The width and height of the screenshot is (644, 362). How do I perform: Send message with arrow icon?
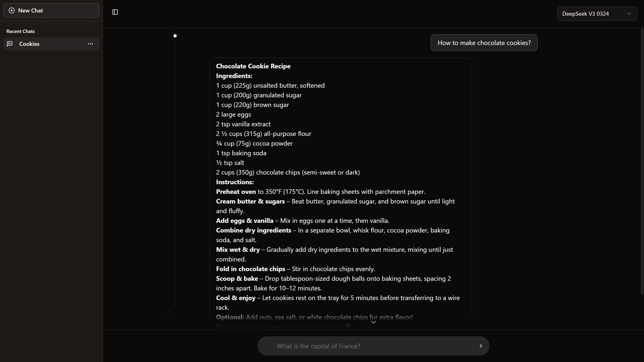coord(481,346)
